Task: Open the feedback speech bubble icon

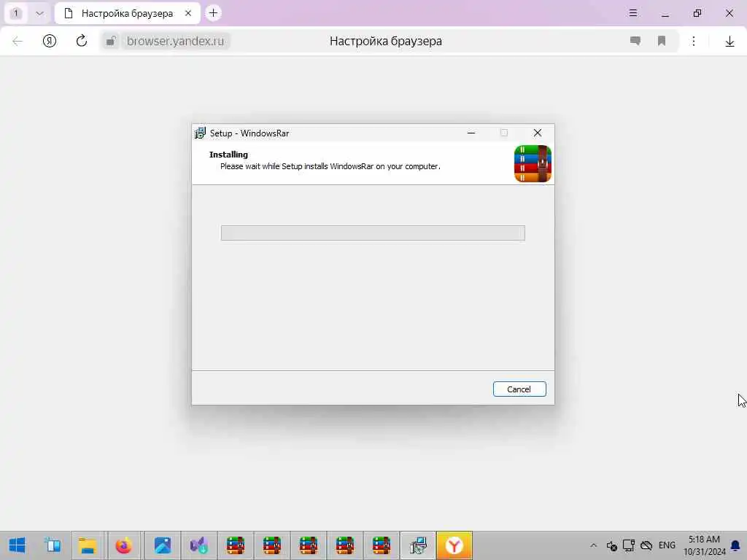Action: coord(635,41)
